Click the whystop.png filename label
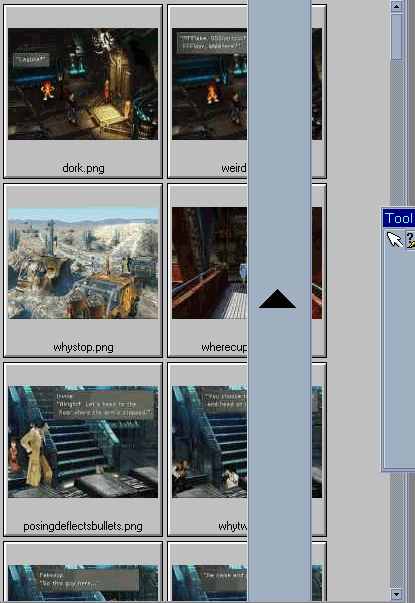Viewport: 415px width, 603px height. tap(83, 347)
